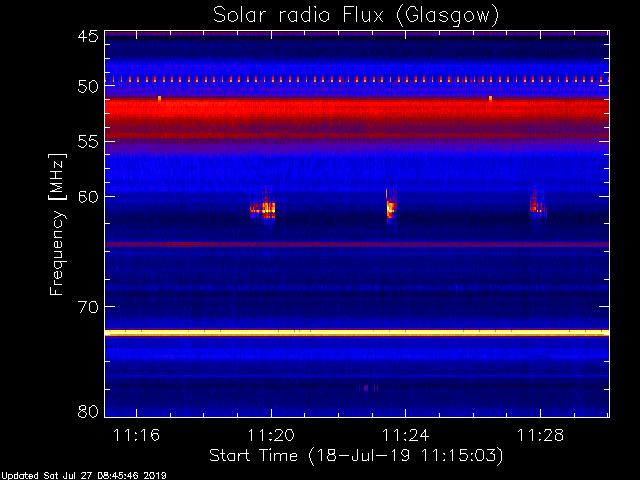
Task: Click the "Frequency [MHz]" axis label
Action: [57, 224]
